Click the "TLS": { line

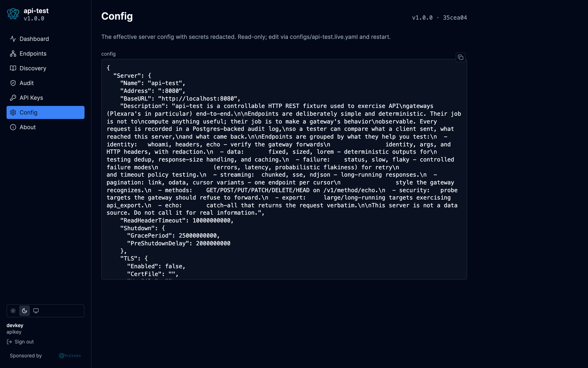[x=134, y=258]
